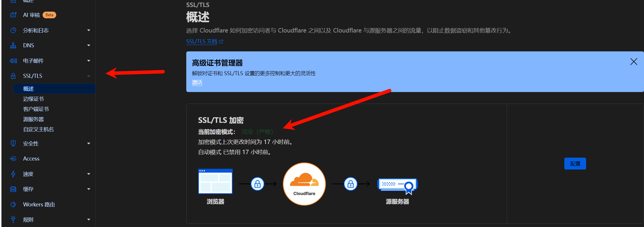Click the external link icon beside SSL/TLS 文档
This screenshot has width=644, height=227.
[x=221, y=42]
